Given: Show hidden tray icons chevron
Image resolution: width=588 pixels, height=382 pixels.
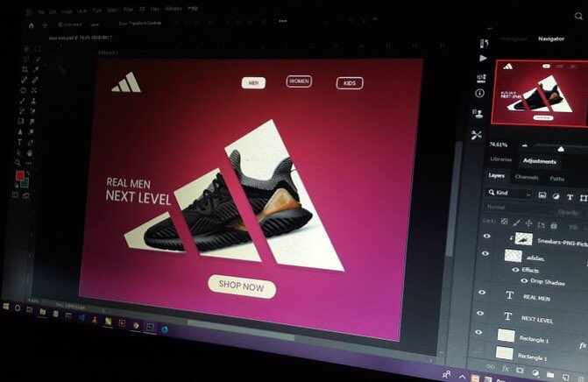Looking at the screenshot, I should point(463,377).
